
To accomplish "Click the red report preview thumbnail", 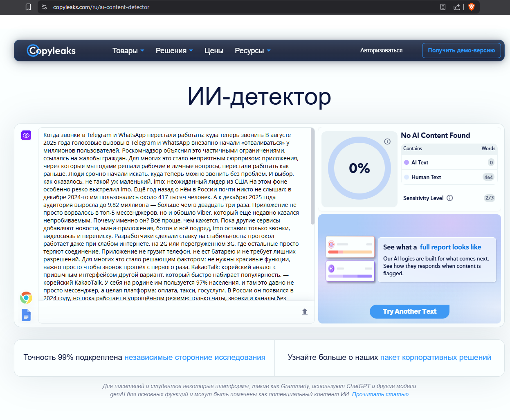I will [x=350, y=247].
